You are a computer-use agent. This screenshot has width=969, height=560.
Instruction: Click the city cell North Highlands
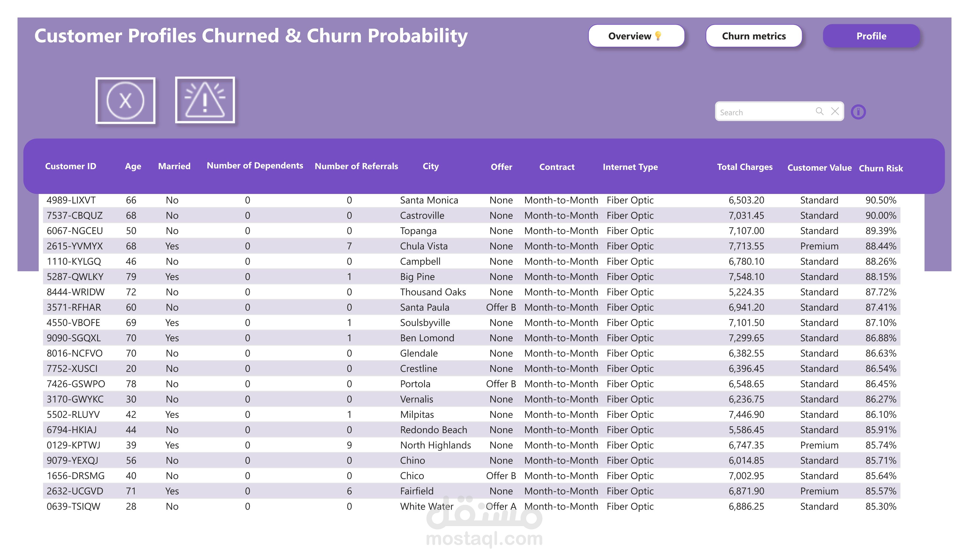(436, 445)
